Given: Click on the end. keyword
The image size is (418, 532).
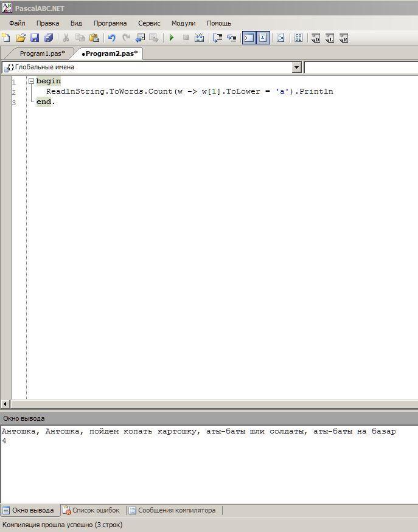Looking at the screenshot, I should point(46,102).
